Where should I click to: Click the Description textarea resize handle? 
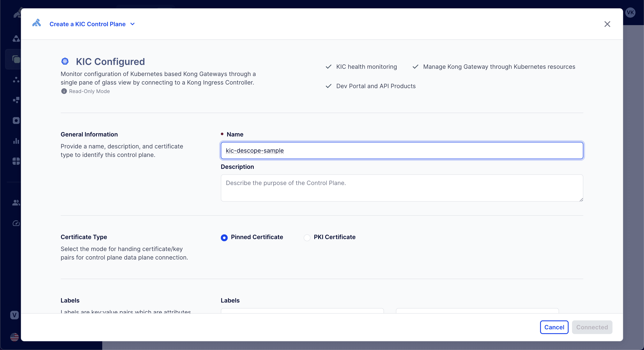coord(581,199)
